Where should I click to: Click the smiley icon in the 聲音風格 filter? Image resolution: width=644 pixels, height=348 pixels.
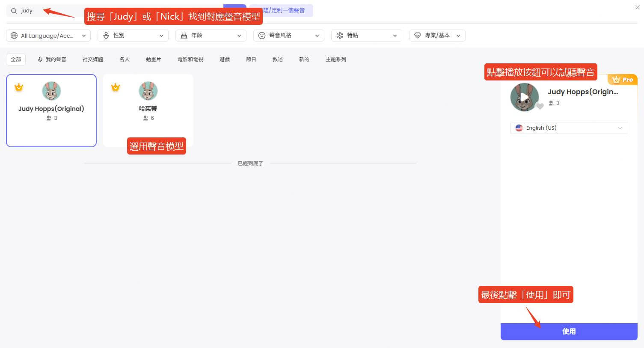262,36
